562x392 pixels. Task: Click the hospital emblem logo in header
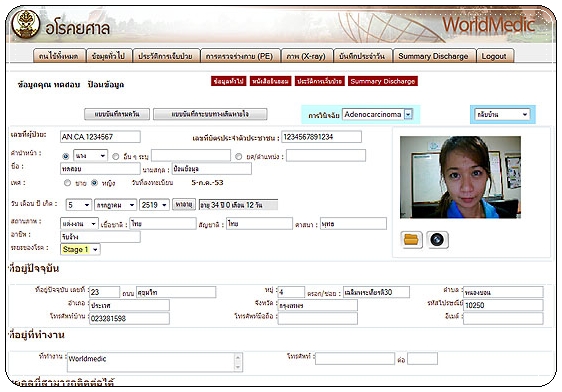pos(25,24)
